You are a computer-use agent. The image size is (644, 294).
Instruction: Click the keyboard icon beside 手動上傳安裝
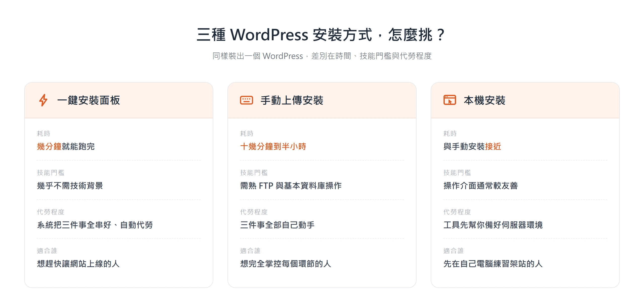tap(247, 100)
